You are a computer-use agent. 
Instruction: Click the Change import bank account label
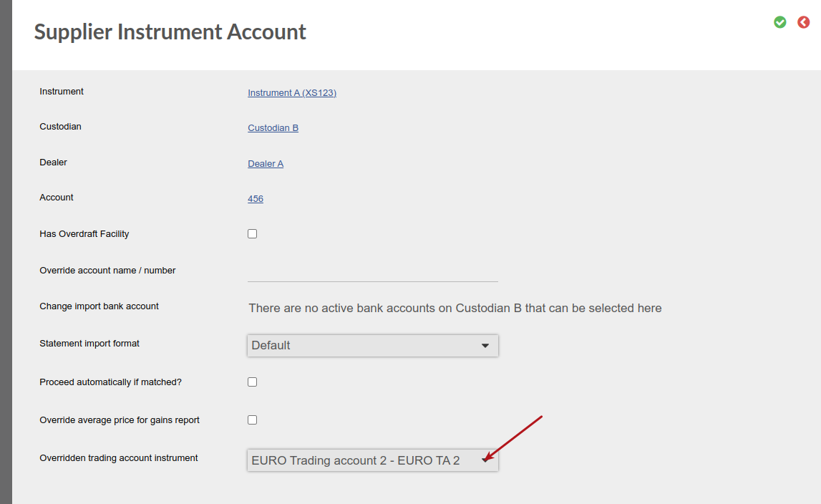(99, 306)
